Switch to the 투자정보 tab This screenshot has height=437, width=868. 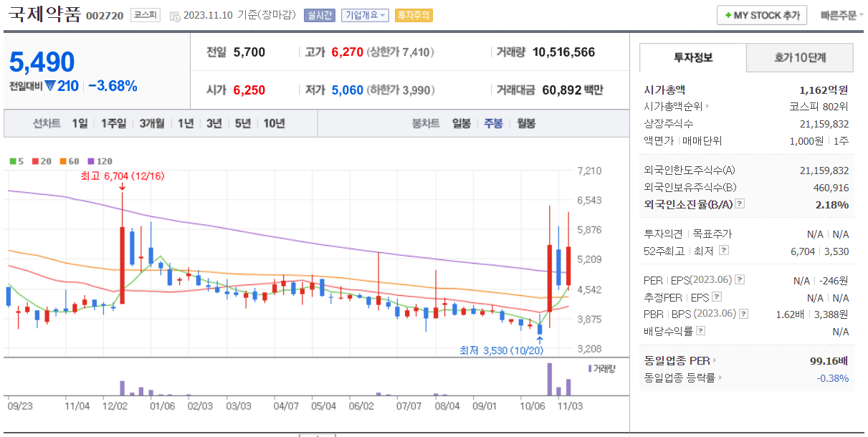click(693, 57)
